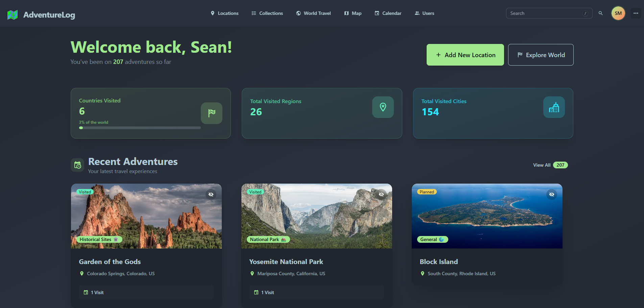Toggle visibility eye on Yosemite National Park card
The height and width of the screenshot is (308, 644).
(x=381, y=194)
